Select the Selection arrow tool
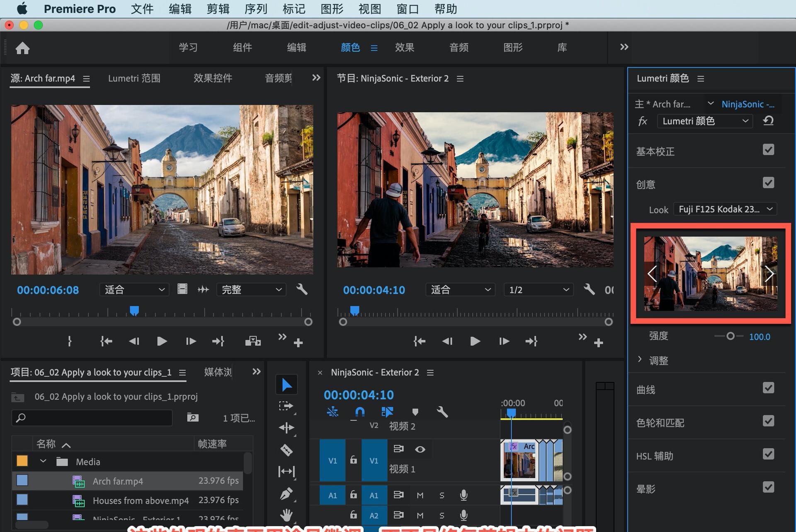This screenshot has width=796, height=532. [x=286, y=384]
